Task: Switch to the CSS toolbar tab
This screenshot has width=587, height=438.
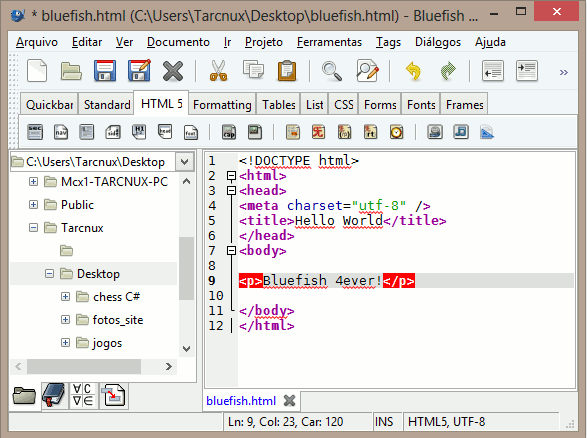Action: [x=344, y=104]
